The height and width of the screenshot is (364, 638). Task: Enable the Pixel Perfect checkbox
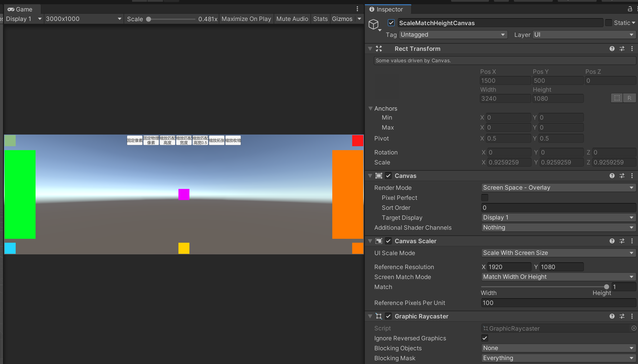(484, 198)
